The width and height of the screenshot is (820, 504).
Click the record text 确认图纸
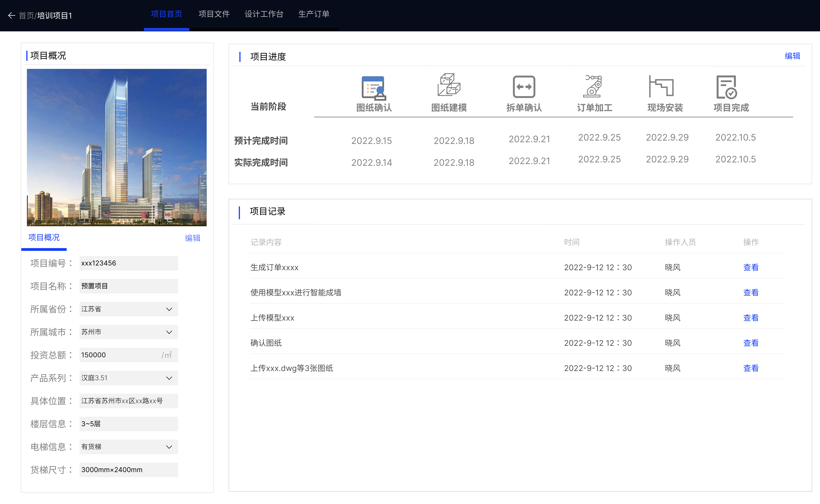pyautogui.click(x=266, y=343)
